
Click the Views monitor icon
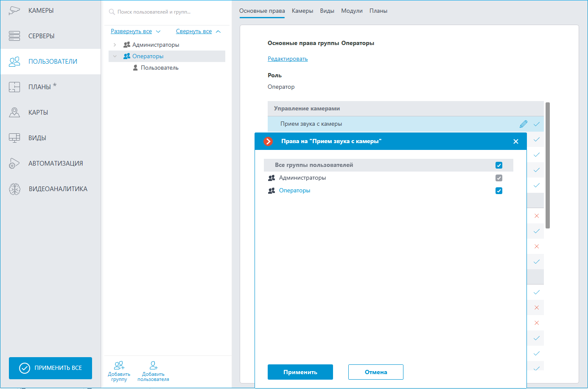coord(14,138)
